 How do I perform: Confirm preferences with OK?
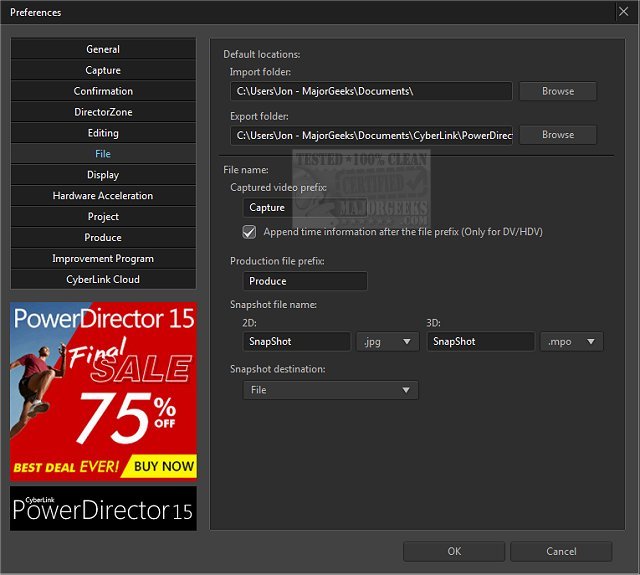pos(454,551)
